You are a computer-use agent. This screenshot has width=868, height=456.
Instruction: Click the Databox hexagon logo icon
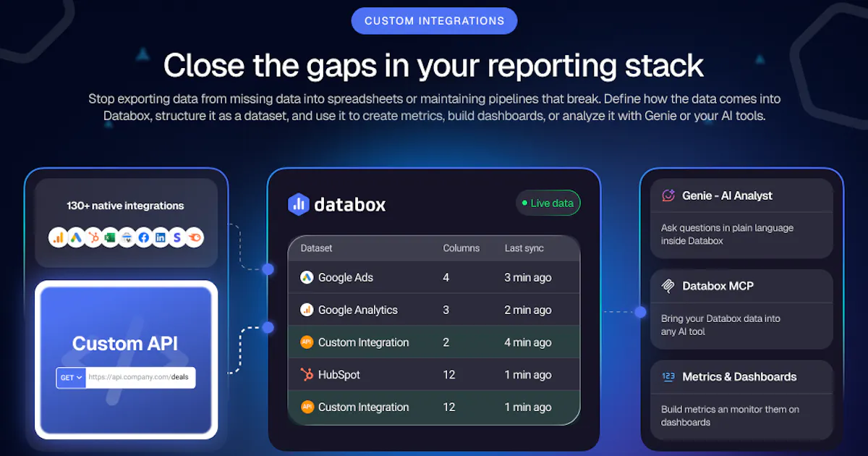[x=298, y=204]
